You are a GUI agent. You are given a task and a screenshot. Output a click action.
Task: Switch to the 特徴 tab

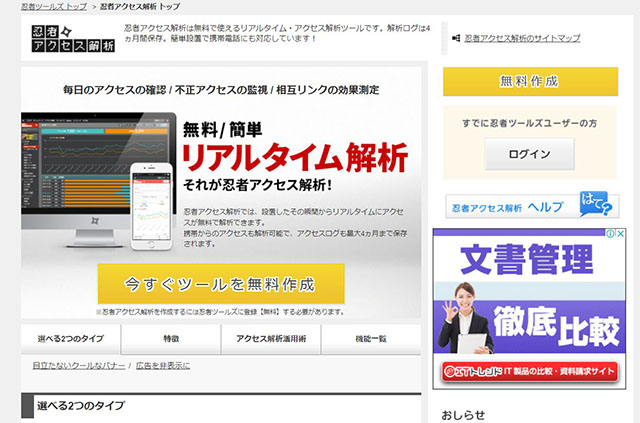pos(171,339)
